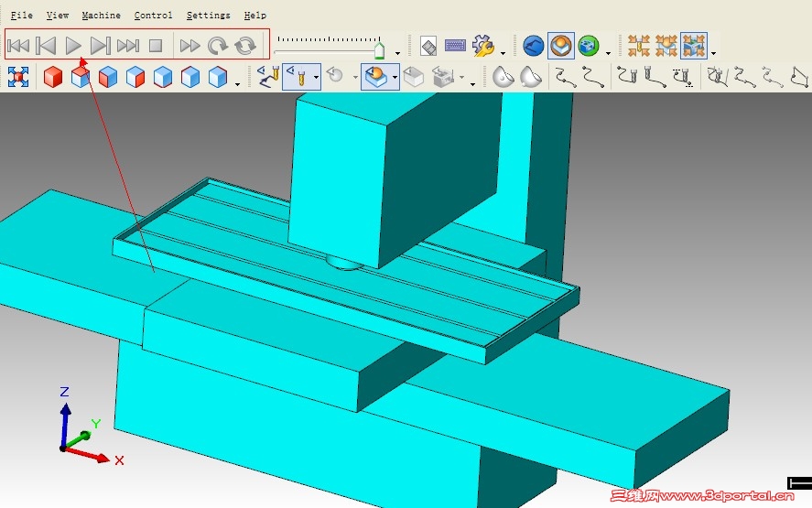Select the all-red cube view orientation icon
This screenshot has height=508, width=812.
[53, 77]
